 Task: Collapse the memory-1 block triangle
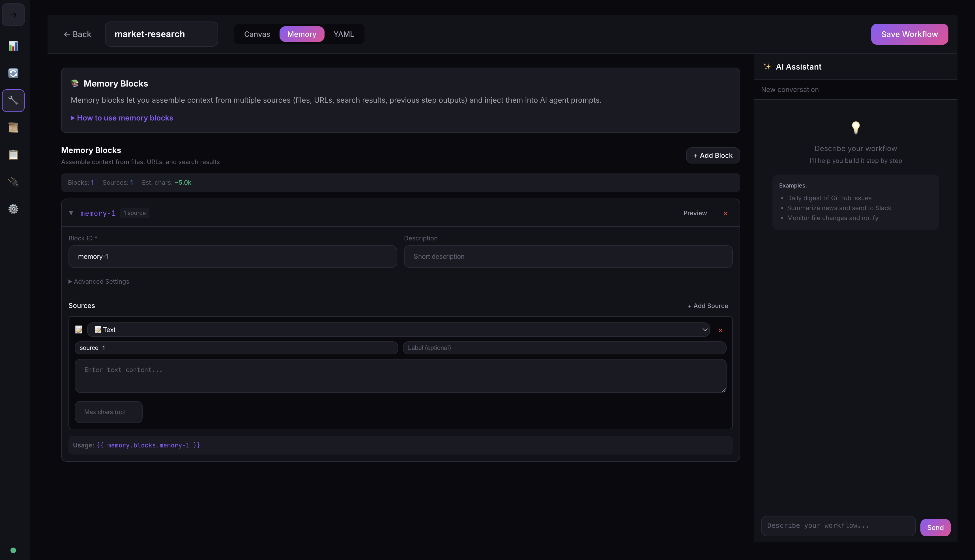(71, 213)
